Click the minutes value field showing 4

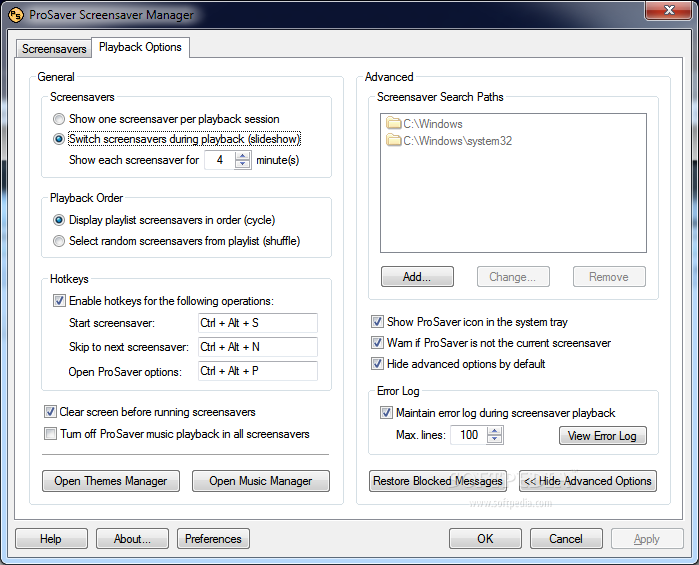pyautogui.click(x=220, y=160)
